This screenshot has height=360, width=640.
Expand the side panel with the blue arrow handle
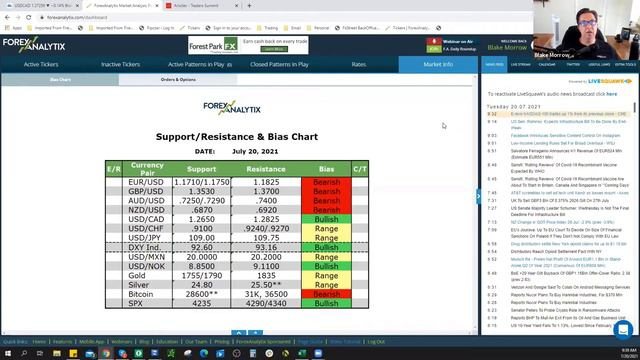478,196
